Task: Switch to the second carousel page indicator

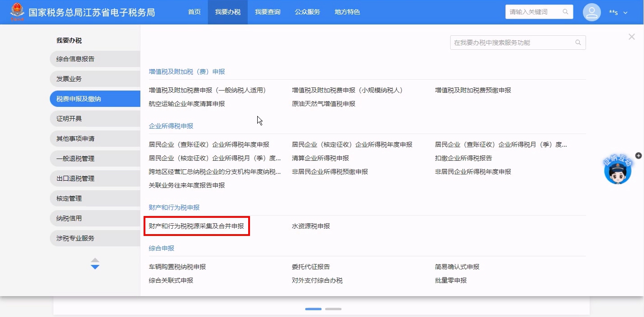Action: pos(333,309)
